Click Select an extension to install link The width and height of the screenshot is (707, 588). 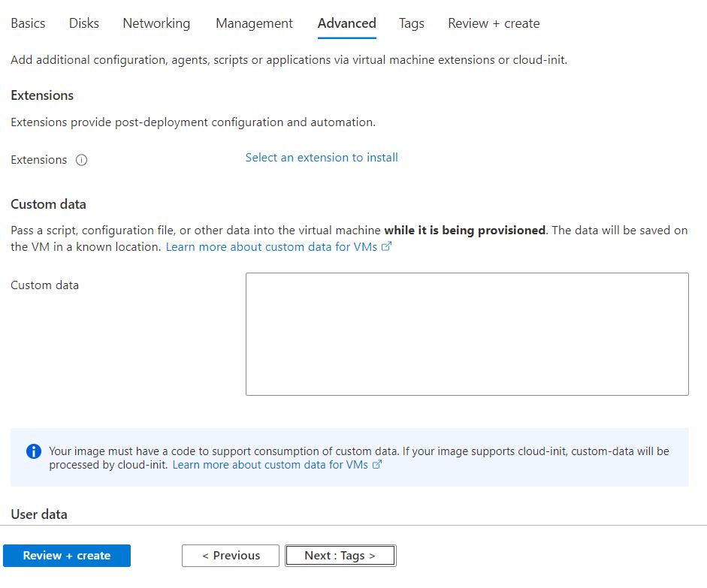(322, 158)
